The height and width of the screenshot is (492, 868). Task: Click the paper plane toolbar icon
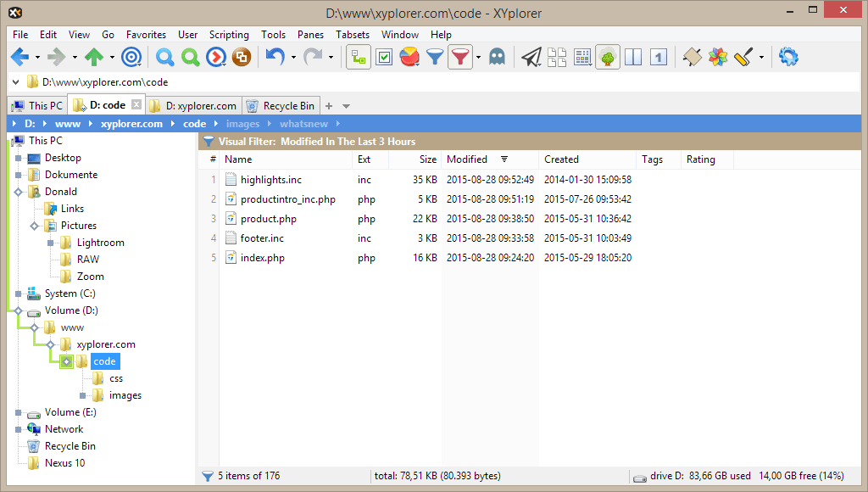click(531, 57)
